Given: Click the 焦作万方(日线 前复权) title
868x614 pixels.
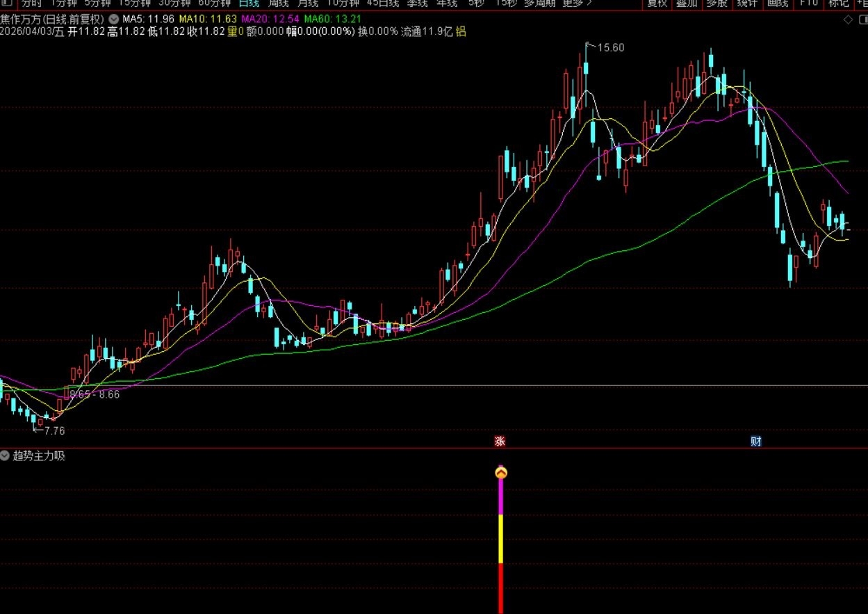Looking at the screenshot, I should coord(53,19).
